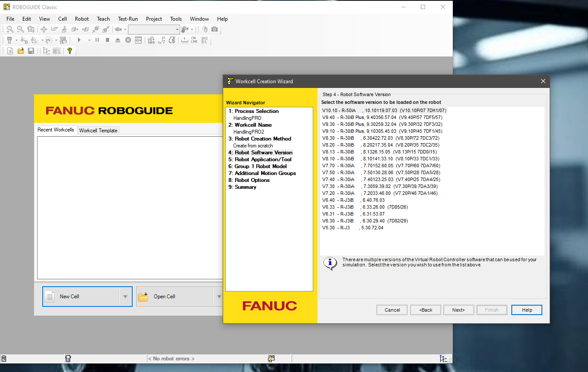
Task: Click the eject-style Abort icon
Action: 118,40
